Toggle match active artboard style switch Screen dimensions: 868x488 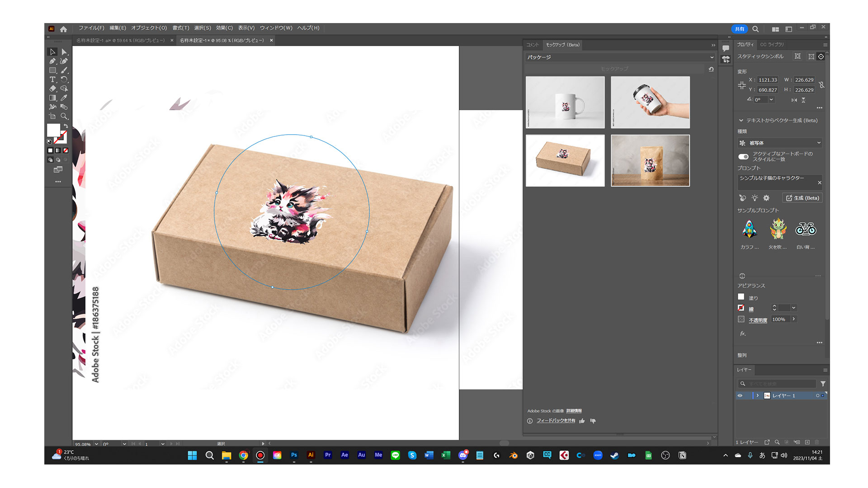click(x=743, y=157)
